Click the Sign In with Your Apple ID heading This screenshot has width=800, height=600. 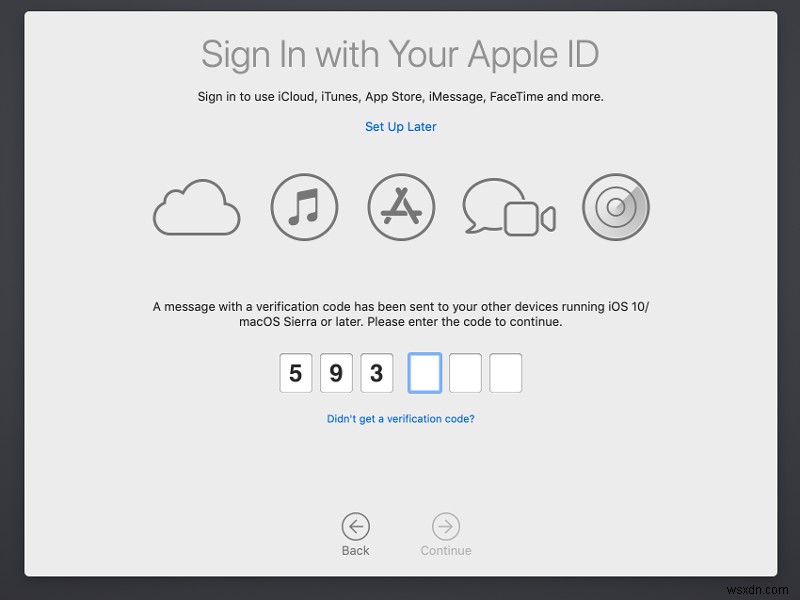[401, 55]
